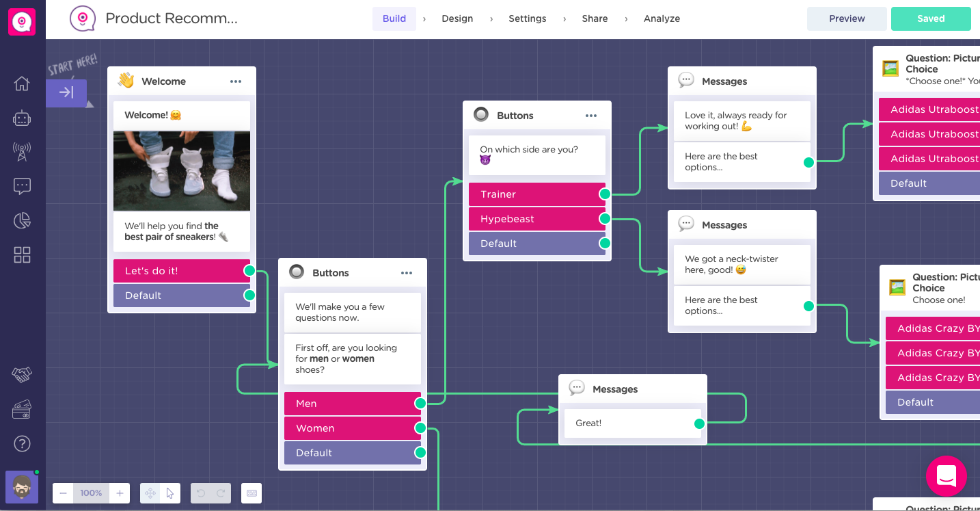The height and width of the screenshot is (511, 980).
Task: Open the channels antenna icon in sidebar
Action: tap(22, 152)
